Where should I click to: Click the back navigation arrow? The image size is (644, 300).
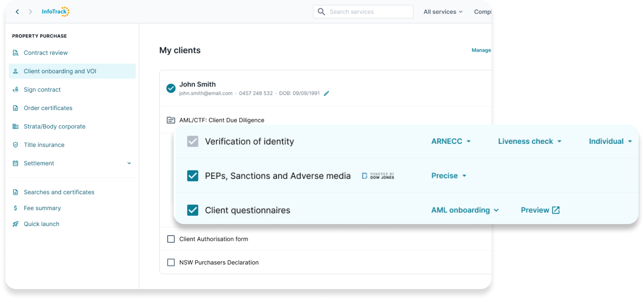(x=17, y=12)
